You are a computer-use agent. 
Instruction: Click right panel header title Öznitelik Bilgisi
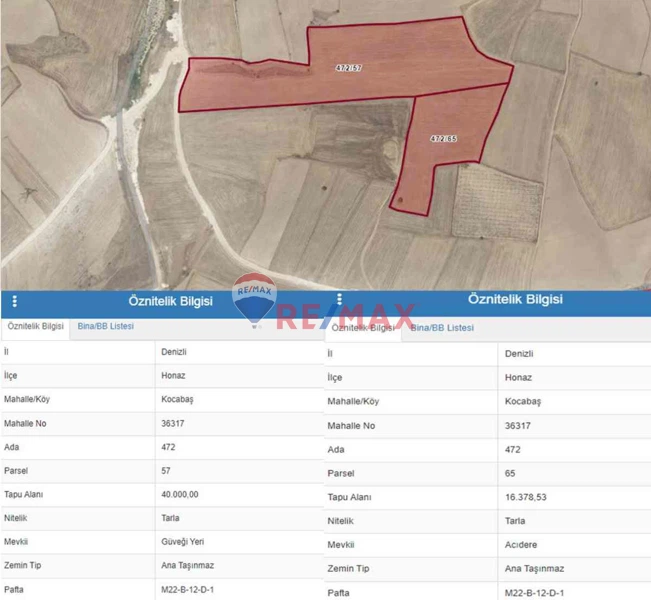click(x=515, y=299)
